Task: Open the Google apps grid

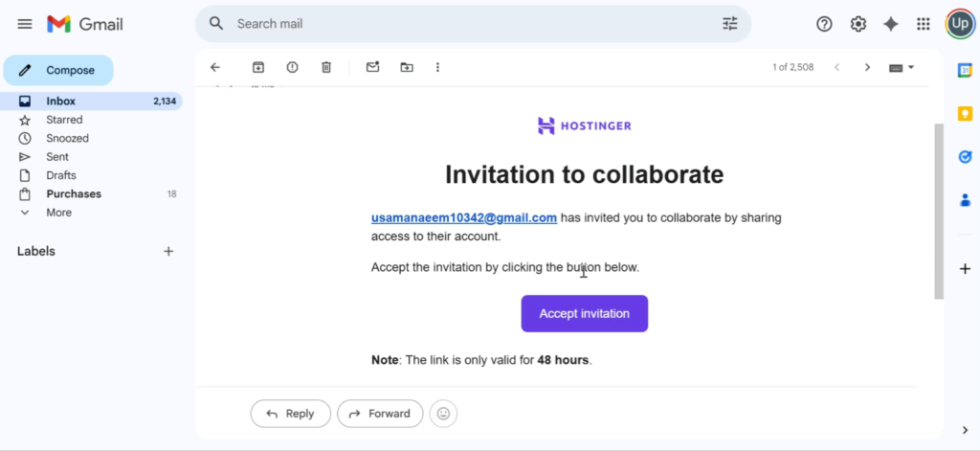Action: coord(924,24)
